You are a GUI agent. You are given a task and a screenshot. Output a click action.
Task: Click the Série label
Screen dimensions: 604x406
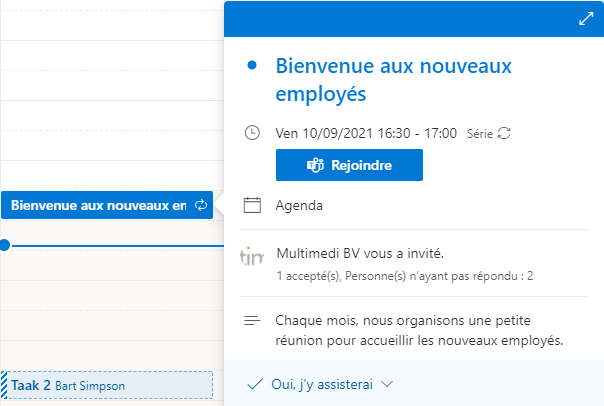point(480,134)
